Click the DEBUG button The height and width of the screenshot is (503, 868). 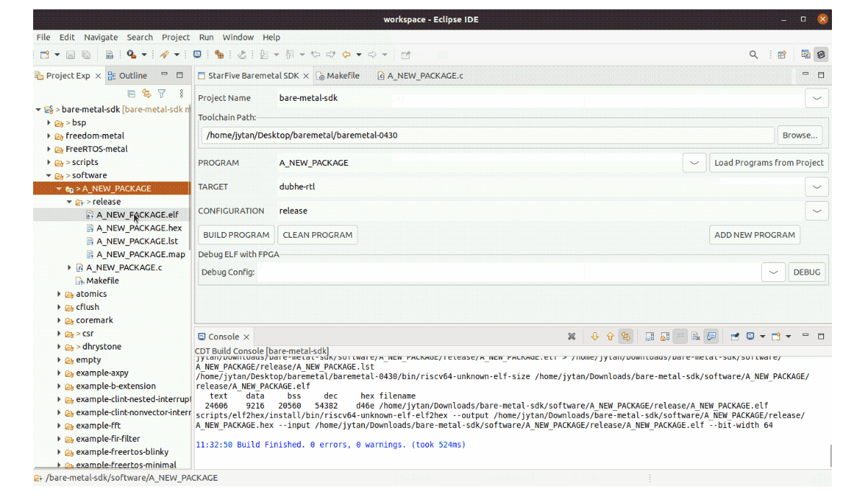pyautogui.click(x=807, y=272)
